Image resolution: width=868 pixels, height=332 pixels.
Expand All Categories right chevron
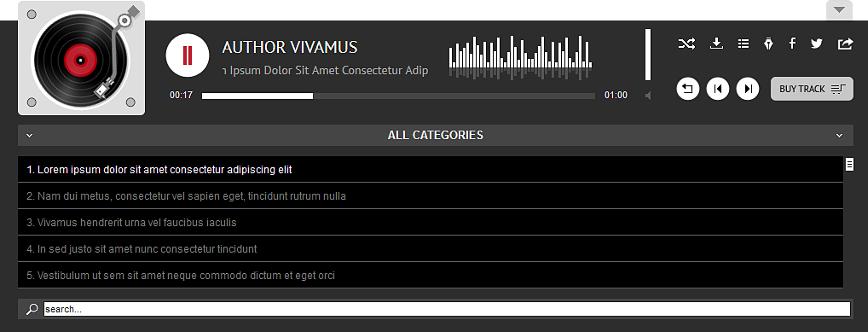[x=839, y=135]
